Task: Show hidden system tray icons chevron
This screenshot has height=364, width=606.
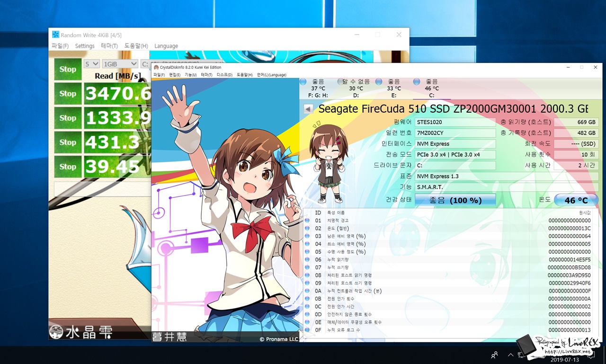Action: tap(510, 355)
